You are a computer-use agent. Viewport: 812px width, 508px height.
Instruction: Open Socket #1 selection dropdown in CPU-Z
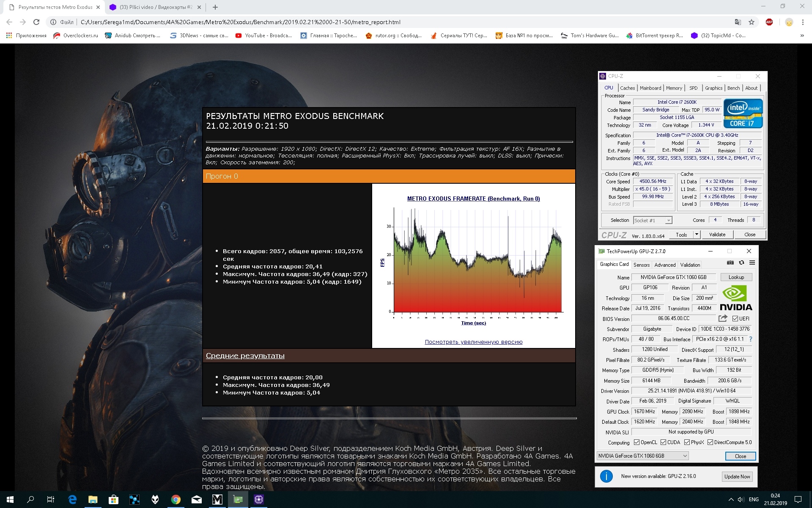(x=653, y=220)
